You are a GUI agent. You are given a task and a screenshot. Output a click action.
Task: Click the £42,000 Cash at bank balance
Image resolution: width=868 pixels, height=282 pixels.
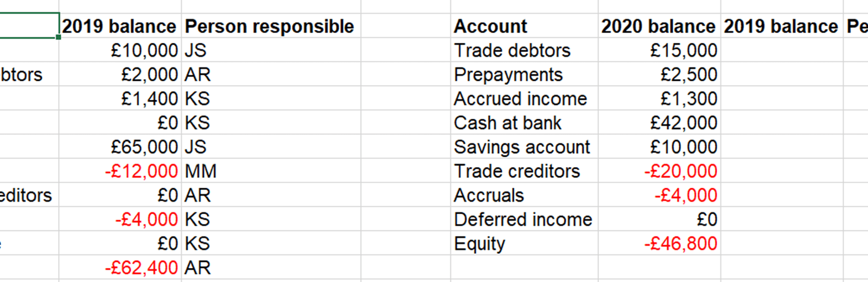[x=684, y=123]
